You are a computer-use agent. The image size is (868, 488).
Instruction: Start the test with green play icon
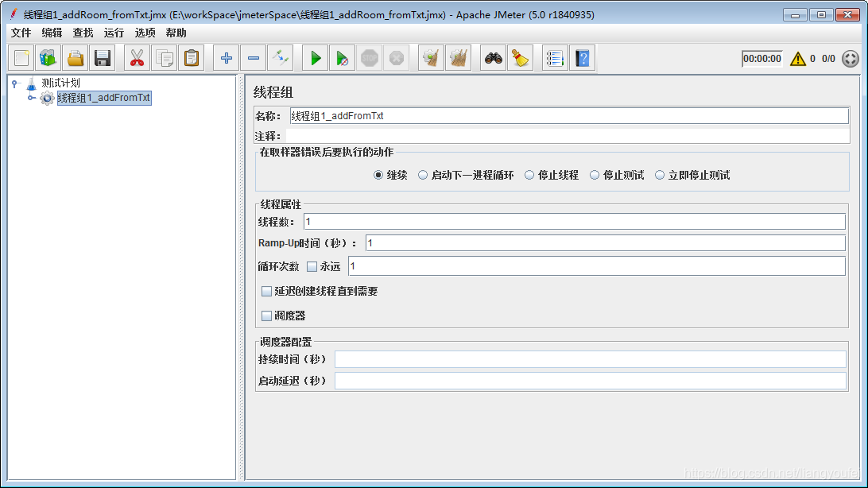coord(315,58)
